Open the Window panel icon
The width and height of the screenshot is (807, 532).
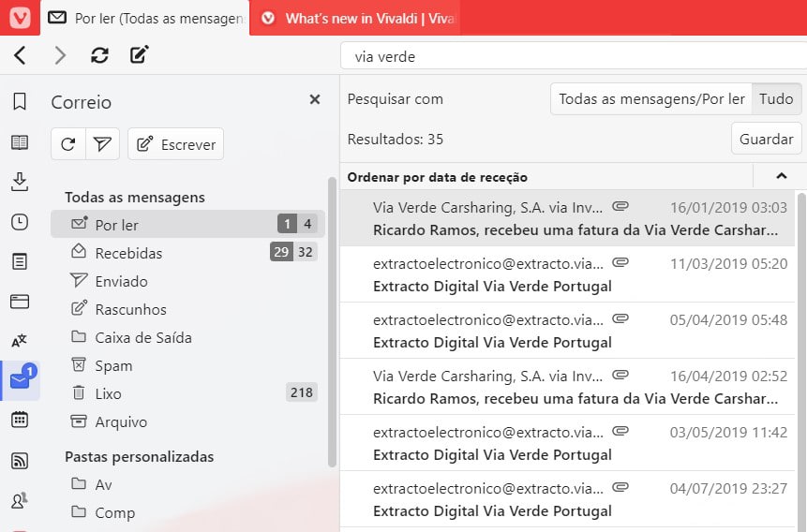(x=20, y=302)
